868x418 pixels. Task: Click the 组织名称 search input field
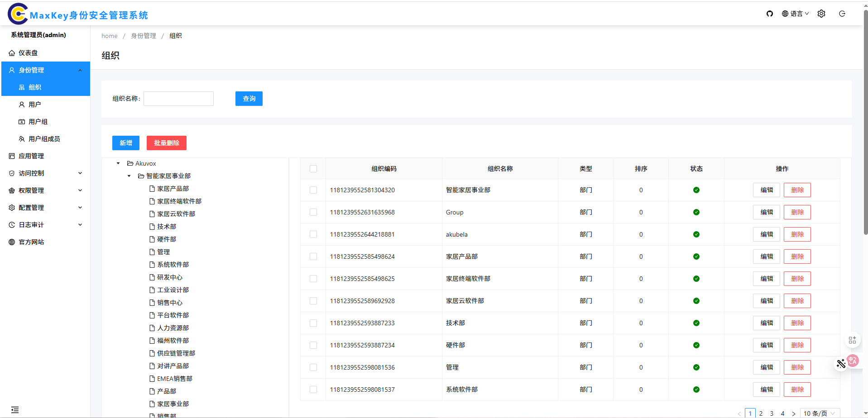(178, 99)
